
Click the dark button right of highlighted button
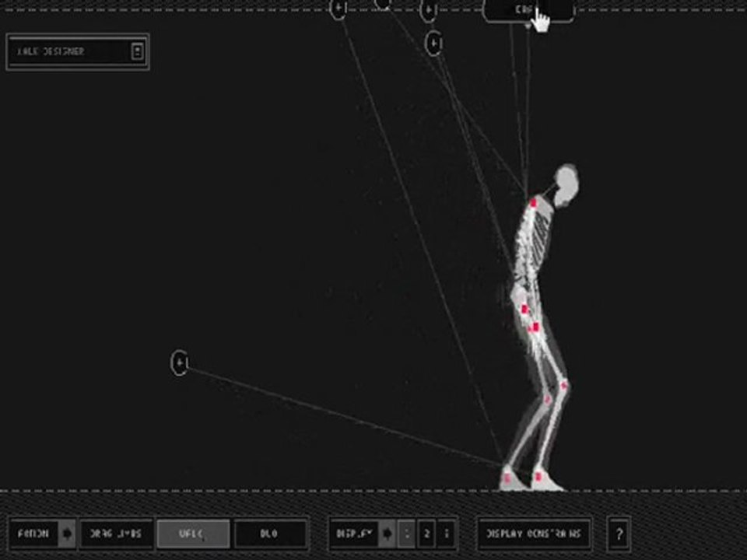[270, 534]
